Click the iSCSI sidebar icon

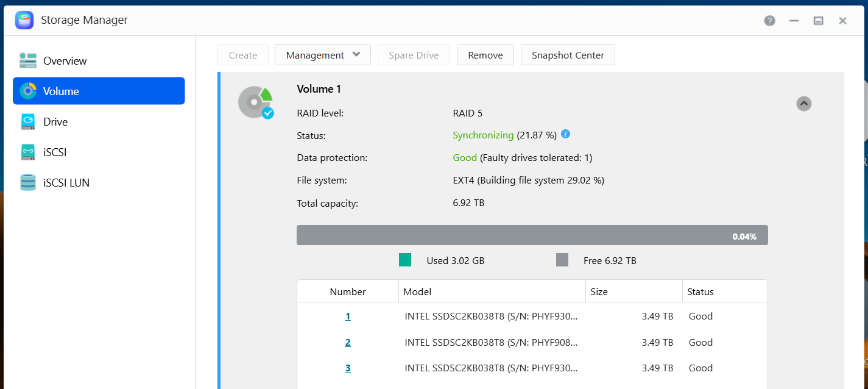(28, 152)
